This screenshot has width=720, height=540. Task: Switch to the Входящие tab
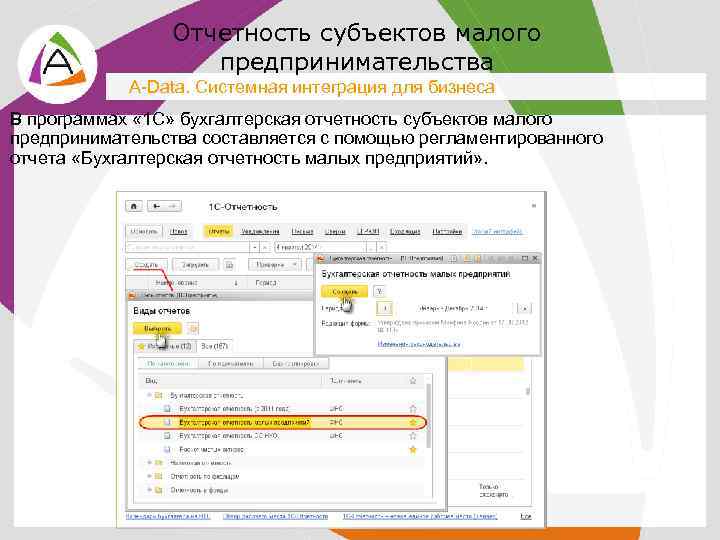click(x=405, y=231)
